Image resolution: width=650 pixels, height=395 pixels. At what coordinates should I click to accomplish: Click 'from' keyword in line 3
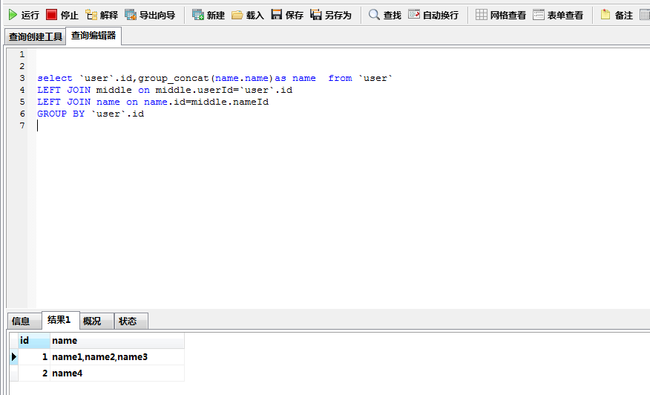click(x=340, y=78)
